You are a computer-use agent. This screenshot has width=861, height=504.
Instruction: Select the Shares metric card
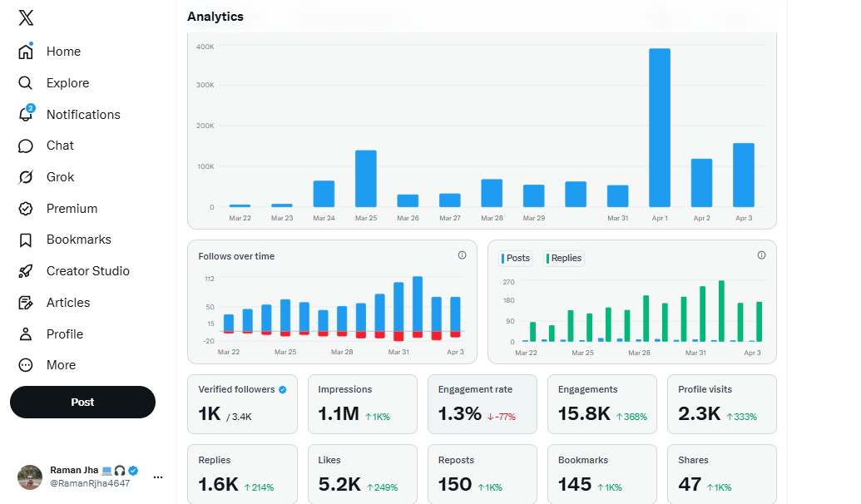tap(721, 474)
